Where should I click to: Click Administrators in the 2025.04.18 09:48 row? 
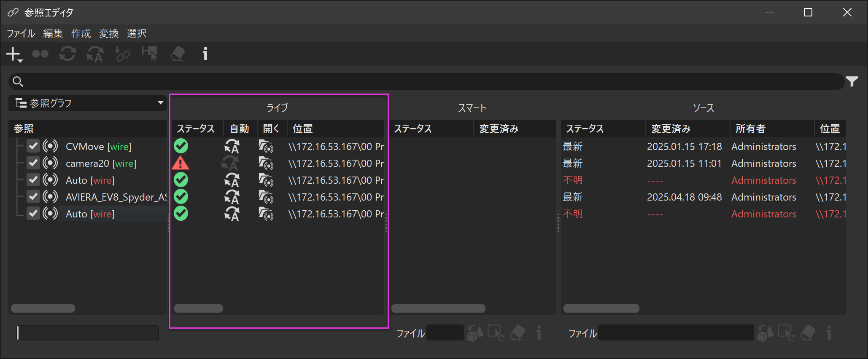point(764,197)
